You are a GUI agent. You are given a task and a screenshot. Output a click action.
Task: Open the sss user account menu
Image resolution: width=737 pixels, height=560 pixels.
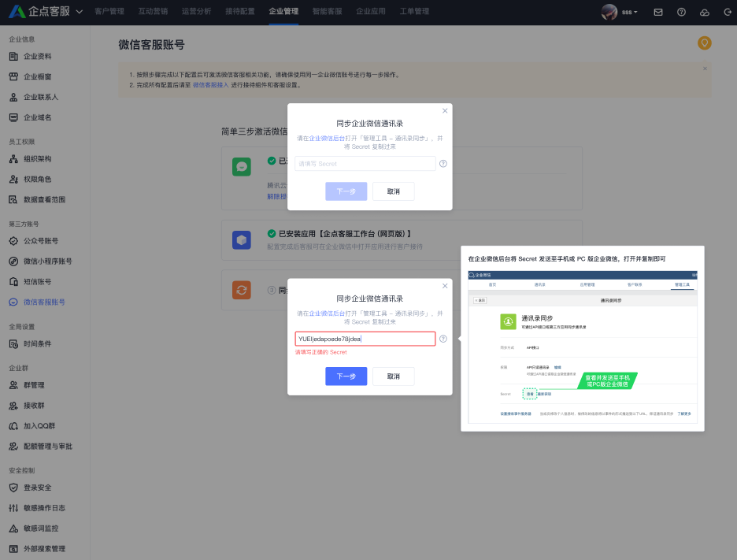point(629,13)
